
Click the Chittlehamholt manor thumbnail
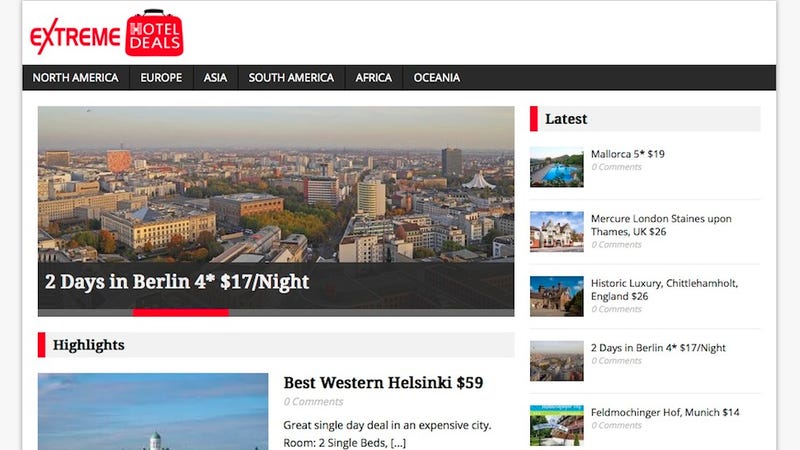557,296
